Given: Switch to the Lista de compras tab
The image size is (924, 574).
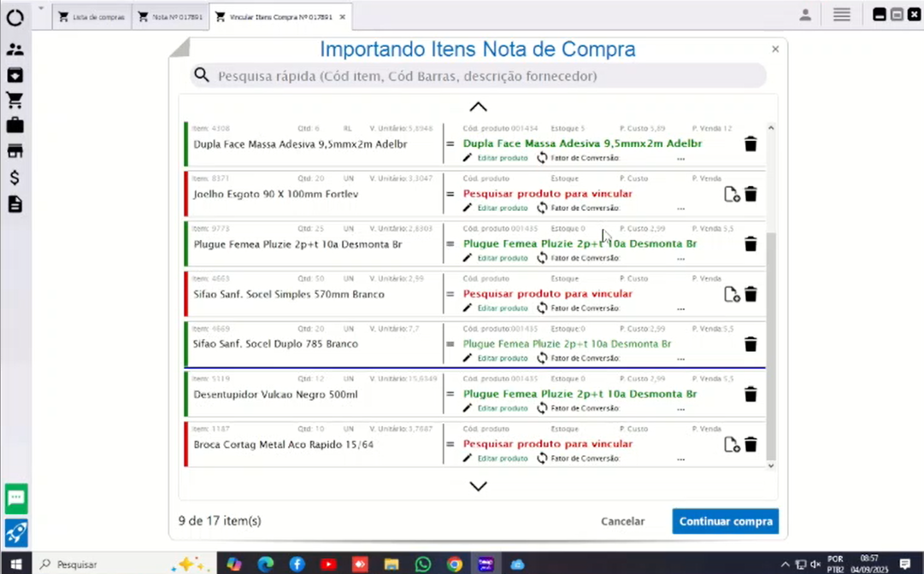Looking at the screenshot, I should pos(91,17).
